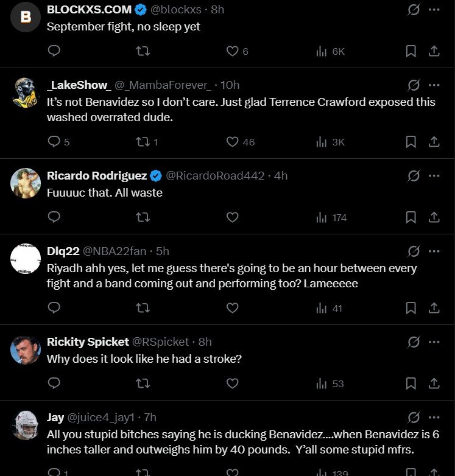Bookmark the Ricardo Rodriguez tweet

point(411,217)
